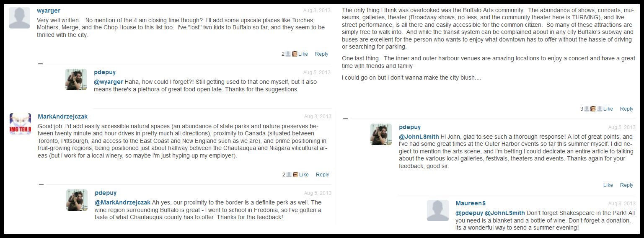644x238 pixels.
Task: Reply to wyarger's comment
Action: pos(321,54)
